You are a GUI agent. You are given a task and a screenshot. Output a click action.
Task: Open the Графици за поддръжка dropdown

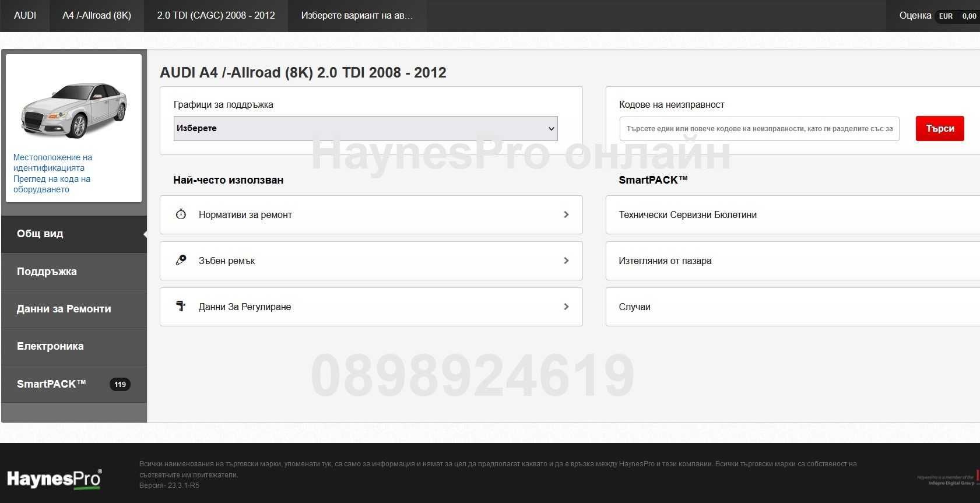366,128
